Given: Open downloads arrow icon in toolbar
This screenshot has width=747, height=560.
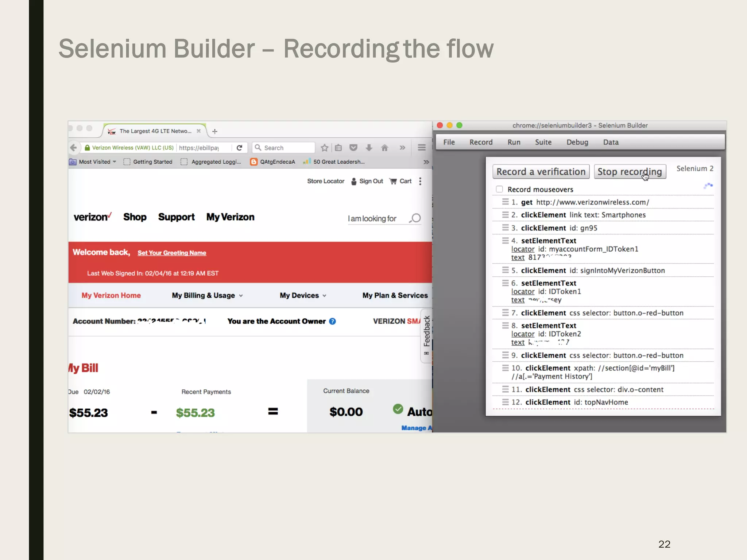Looking at the screenshot, I should [x=369, y=148].
